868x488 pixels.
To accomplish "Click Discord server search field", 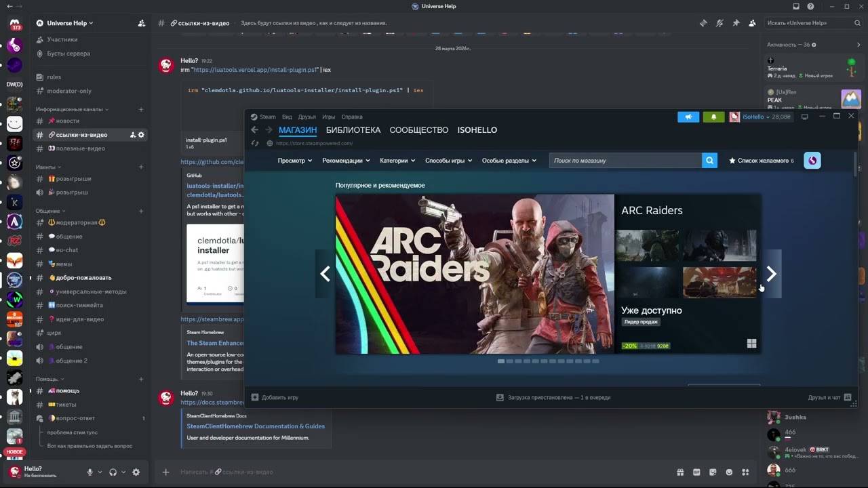I will [812, 23].
